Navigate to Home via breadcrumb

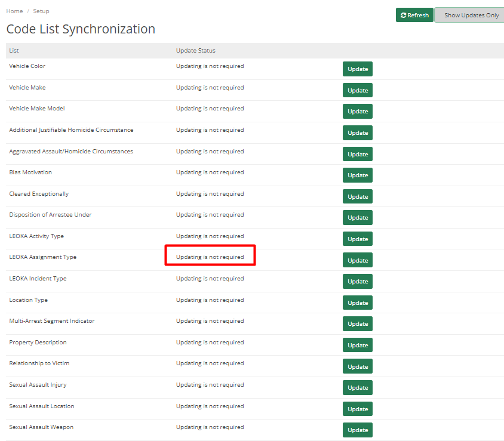click(14, 11)
